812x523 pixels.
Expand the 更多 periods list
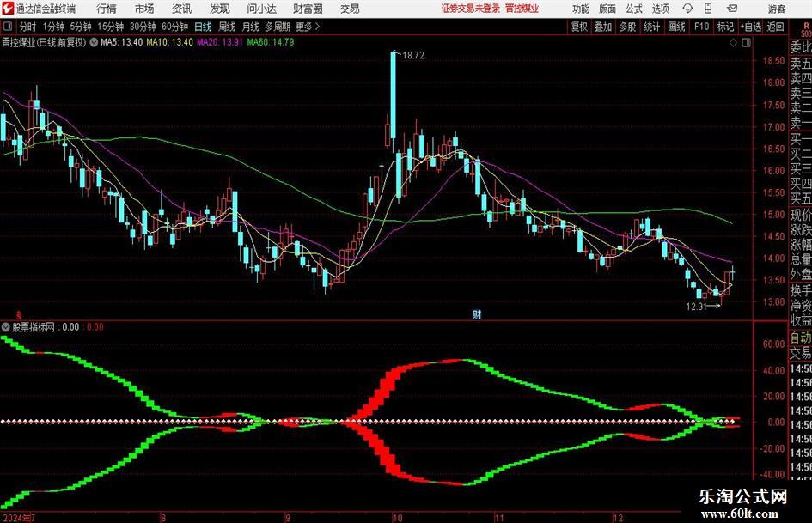coord(308,27)
